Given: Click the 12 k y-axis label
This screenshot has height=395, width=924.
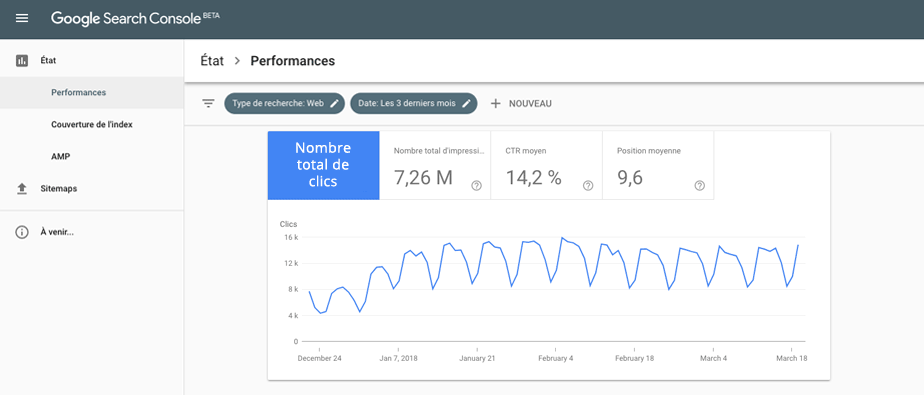Looking at the screenshot, I should tap(291, 264).
